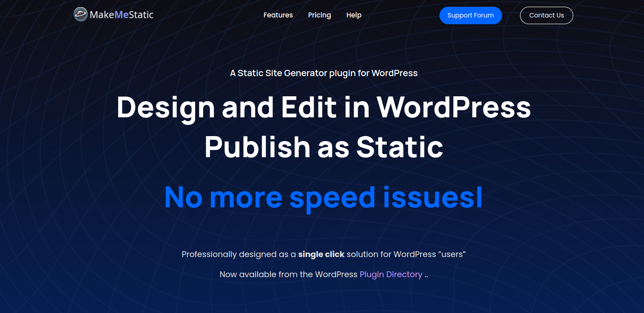Visit the Support Forum
This screenshot has width=644, height=313.
click(470, 15)
